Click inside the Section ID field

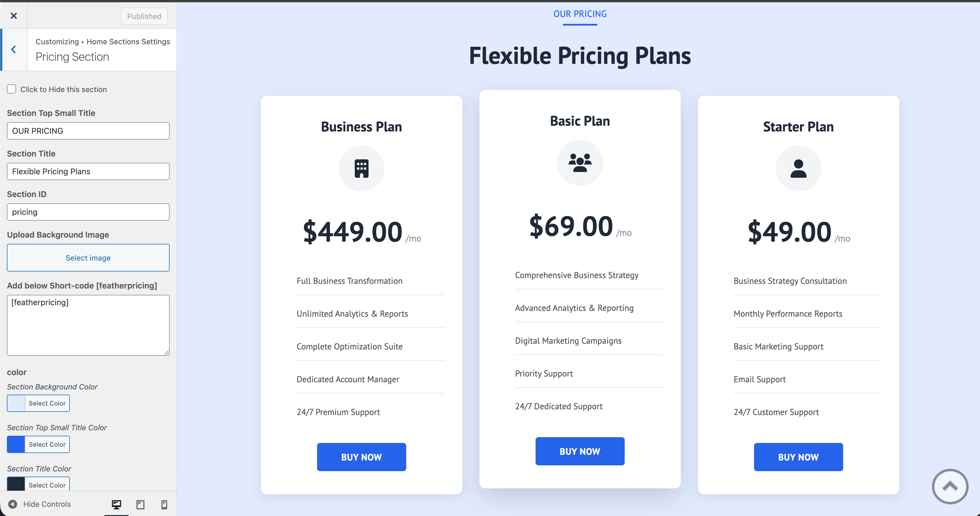click(x=88, y=212)
